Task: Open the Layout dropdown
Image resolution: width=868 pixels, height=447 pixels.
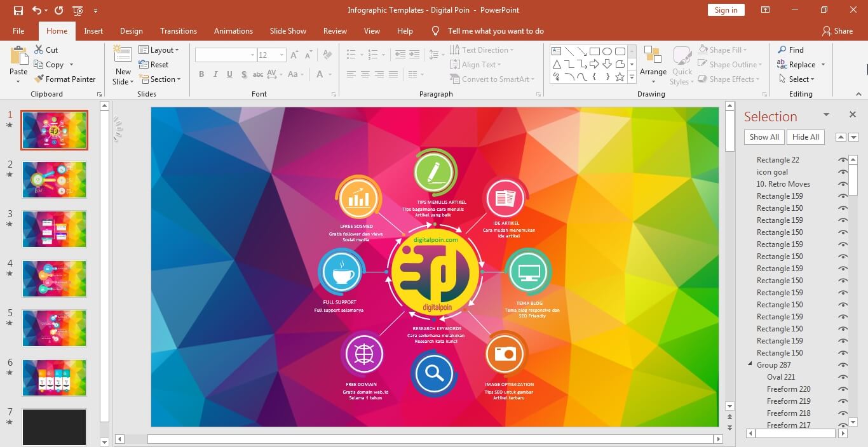Action: [x=159, y=50]
